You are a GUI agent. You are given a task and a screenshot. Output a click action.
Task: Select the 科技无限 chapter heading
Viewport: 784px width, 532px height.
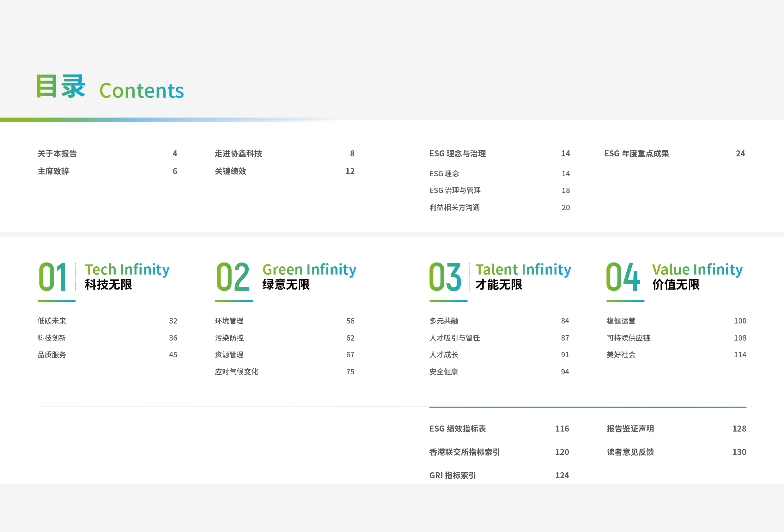click(108, 284)
